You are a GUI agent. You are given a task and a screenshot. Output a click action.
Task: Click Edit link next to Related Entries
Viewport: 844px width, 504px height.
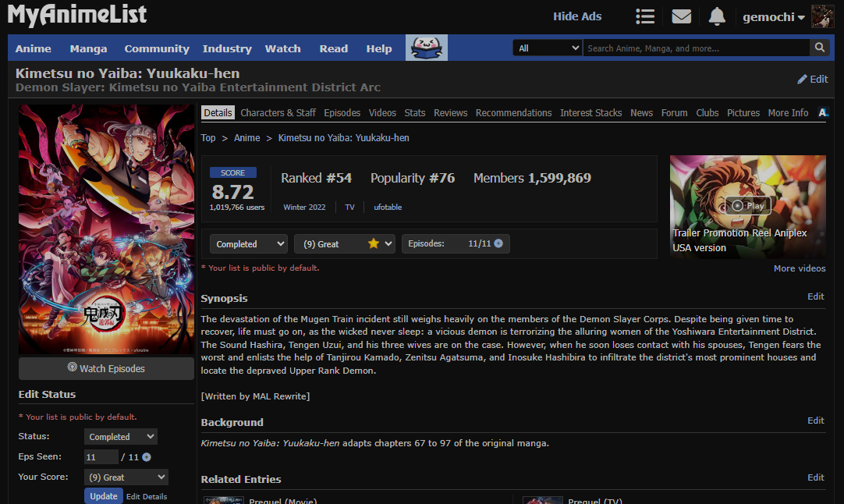tap(815, 477)
